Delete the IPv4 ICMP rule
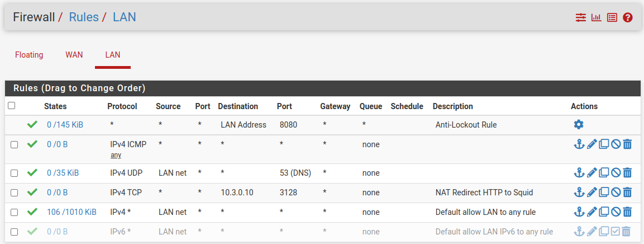The image size is (644, 244). [627, 144]
